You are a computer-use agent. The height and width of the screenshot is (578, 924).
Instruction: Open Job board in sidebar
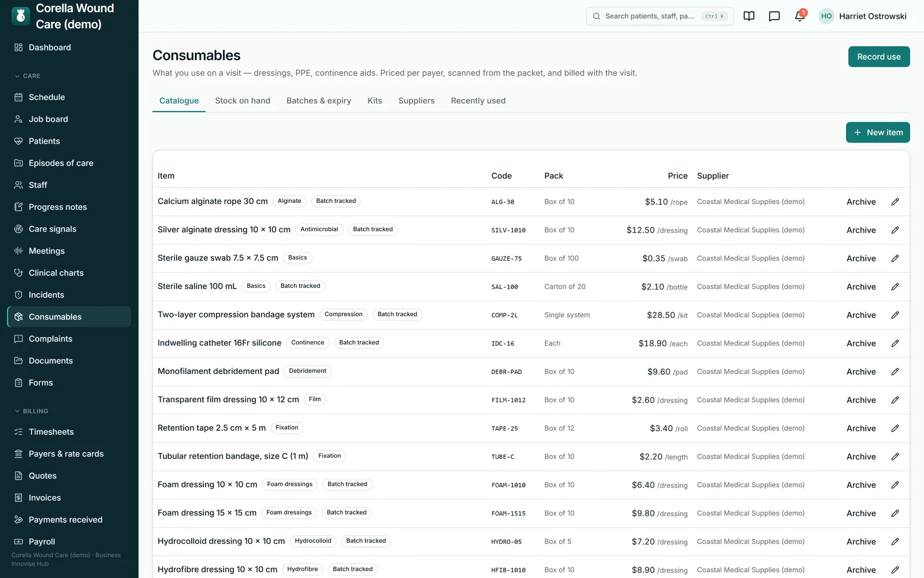[x=69, y=119]
